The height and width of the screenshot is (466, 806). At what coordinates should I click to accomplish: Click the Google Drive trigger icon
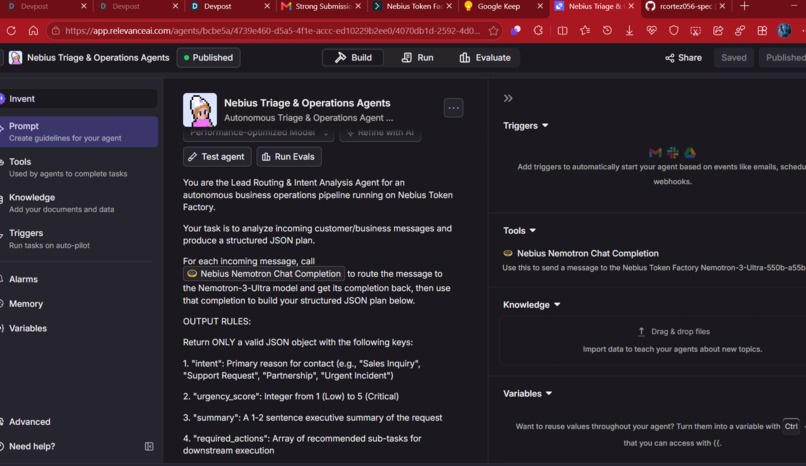690,153
